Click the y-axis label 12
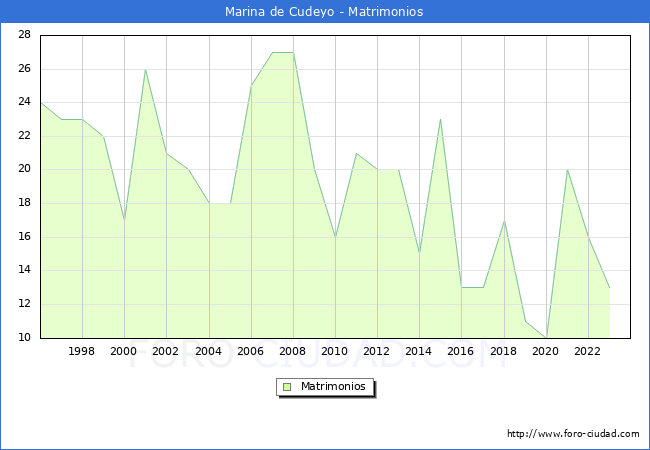650x450 pixels. (x=24, y=304)
